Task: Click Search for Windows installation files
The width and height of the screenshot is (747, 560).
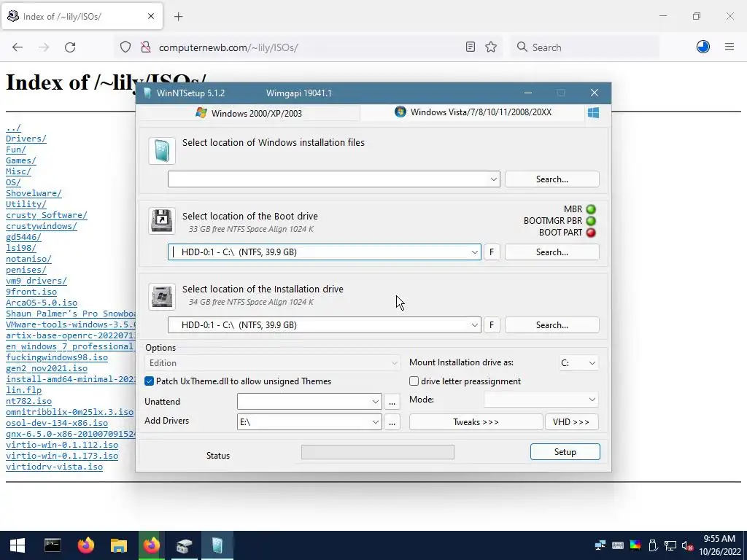Action: tap(551, 179)
